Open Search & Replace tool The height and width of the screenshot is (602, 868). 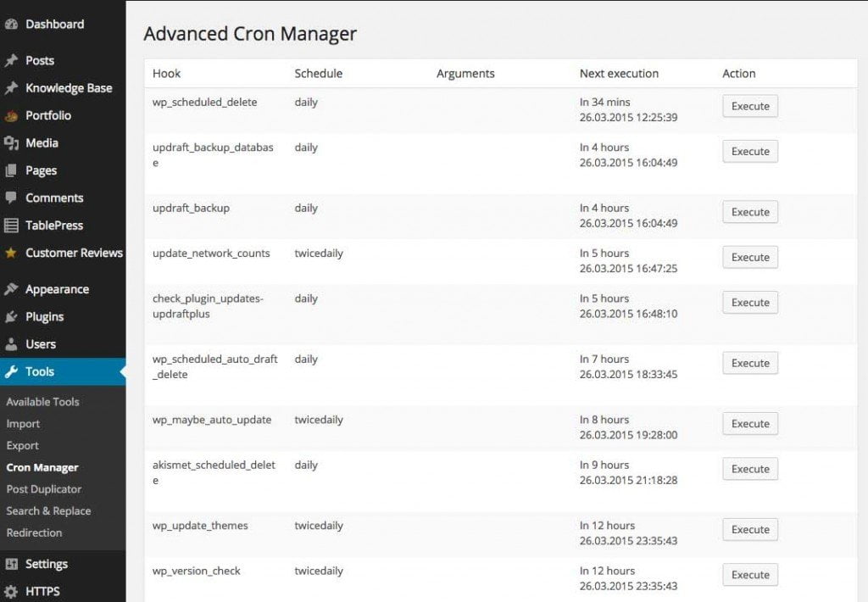pos(49,510)
